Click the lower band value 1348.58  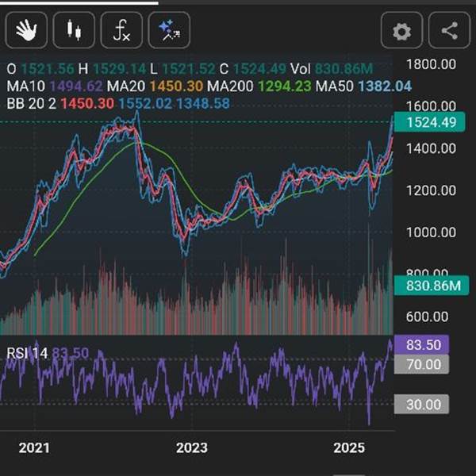tap(203, 104)
